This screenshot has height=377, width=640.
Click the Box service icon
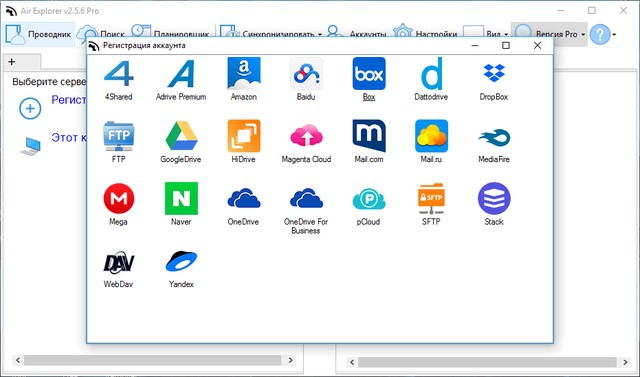click(369, 74)
